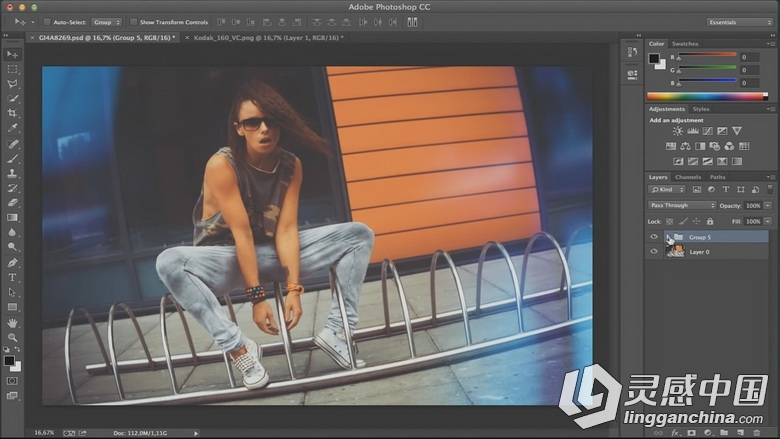This screenshot has width=780, height=439.
Task: Select the Dodge tool
Action: 12,247
